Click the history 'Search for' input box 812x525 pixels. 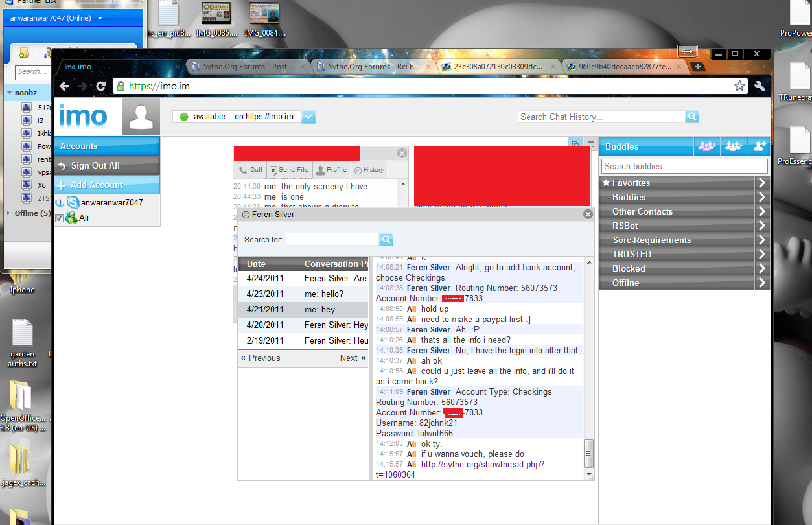pos(332,240)
